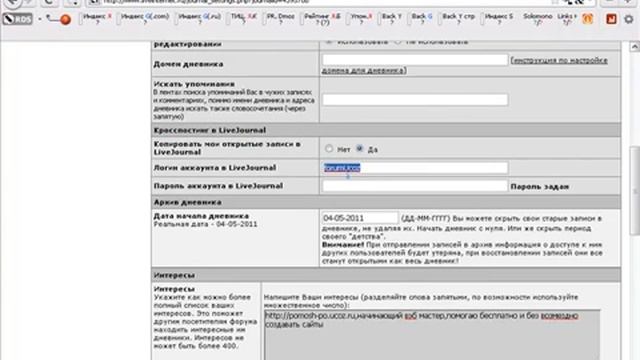Click the Back Y indicator
The image size is (640, 360).
pyautogui.click(x=391, y=19)
